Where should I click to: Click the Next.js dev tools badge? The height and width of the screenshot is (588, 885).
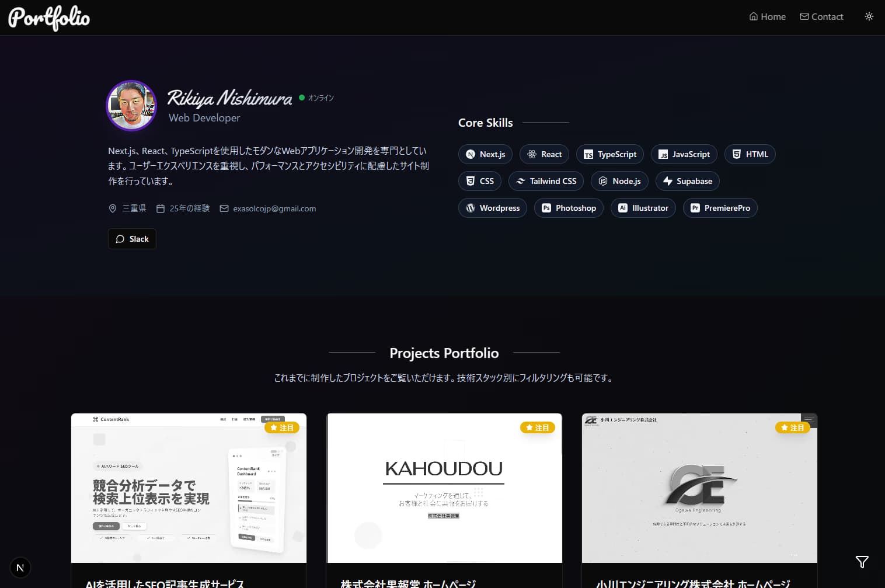[20, 568]
